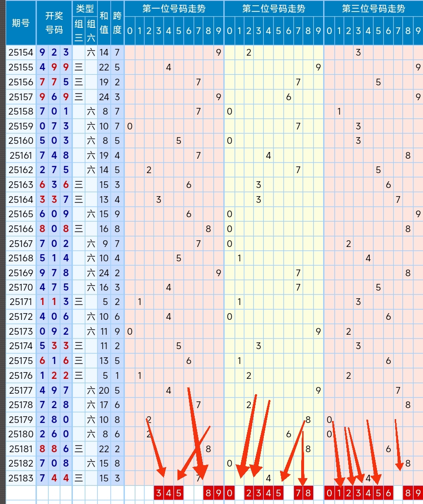Select period number 25171
Image resolution: width=423 pixels, height=504 pixels.
[21, 302]
